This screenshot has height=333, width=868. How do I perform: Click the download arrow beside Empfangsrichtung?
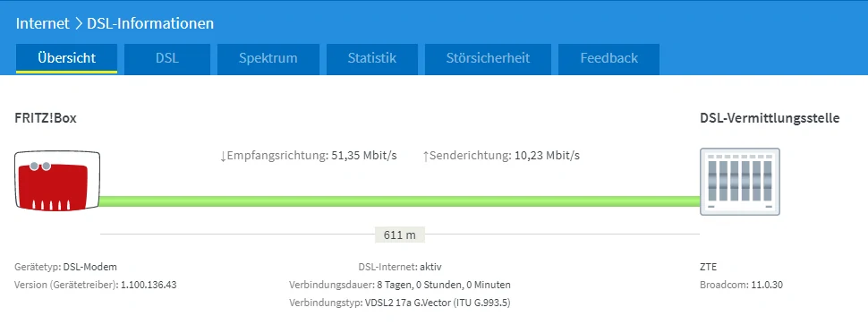[223, 157]
